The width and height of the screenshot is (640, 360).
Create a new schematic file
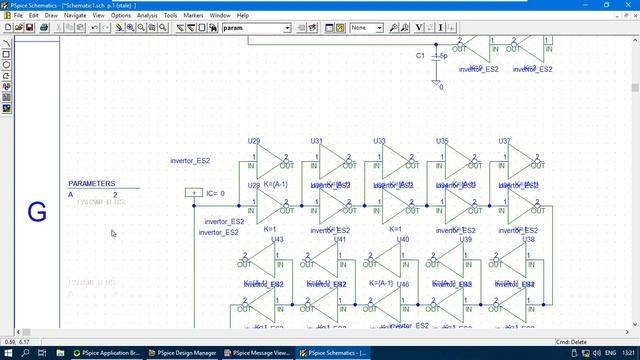pyautogui.click(x=8, y=28)
